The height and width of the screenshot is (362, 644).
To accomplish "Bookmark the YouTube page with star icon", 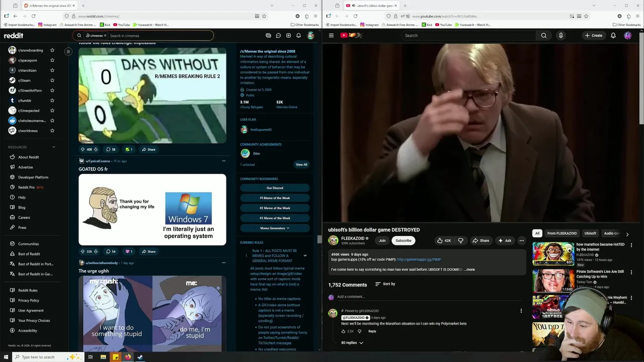I will (586, 16).
